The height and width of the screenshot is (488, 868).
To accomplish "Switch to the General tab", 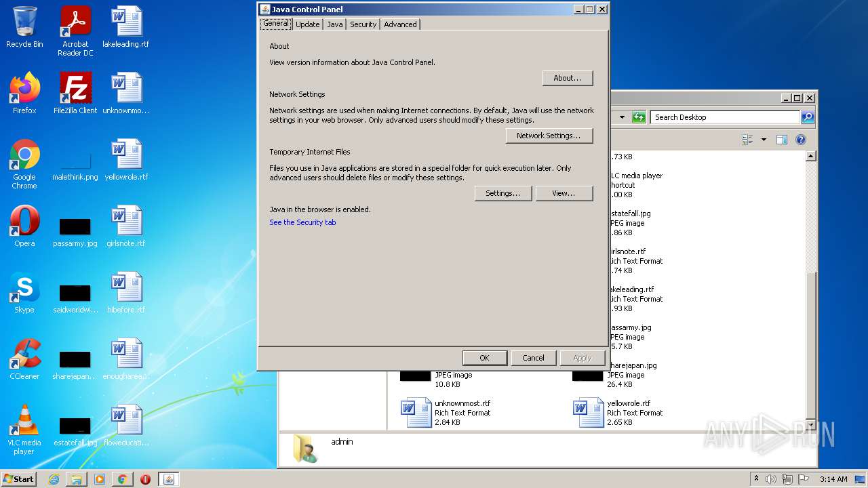I will [276, 23].
